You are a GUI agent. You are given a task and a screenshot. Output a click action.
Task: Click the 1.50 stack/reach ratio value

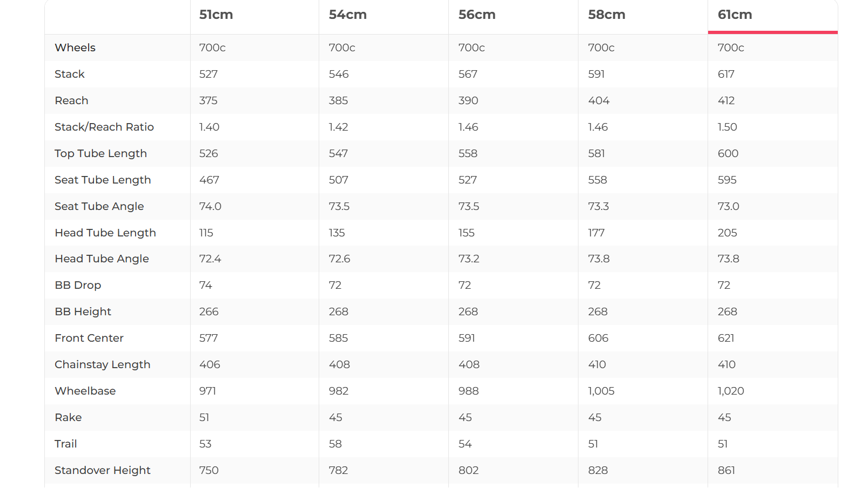728,127
